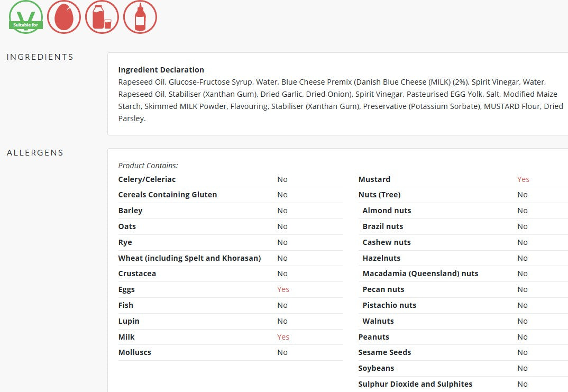568x392 pixels.
Task: Click the Sulphur Dioxide and Sulphites label
Action: tap(415, 384)
